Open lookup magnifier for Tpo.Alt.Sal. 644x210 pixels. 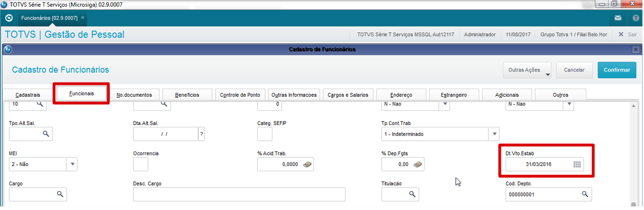coord(46,134)
